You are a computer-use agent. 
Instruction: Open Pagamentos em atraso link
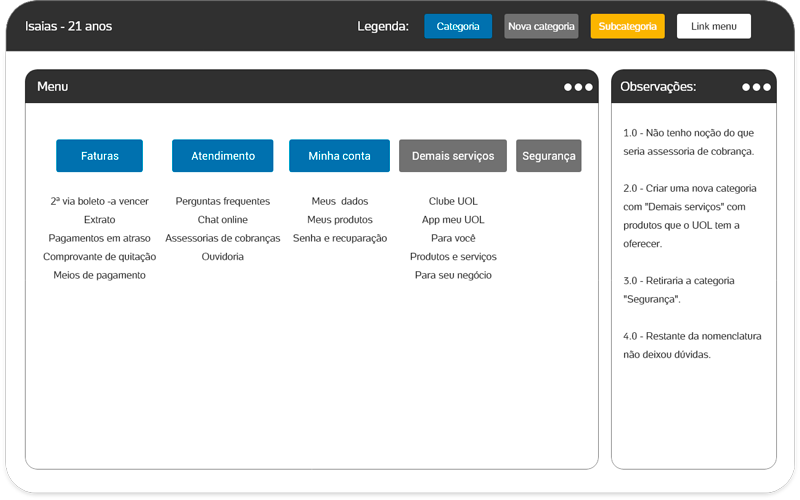pyautogui.click(x=99, y=238)
